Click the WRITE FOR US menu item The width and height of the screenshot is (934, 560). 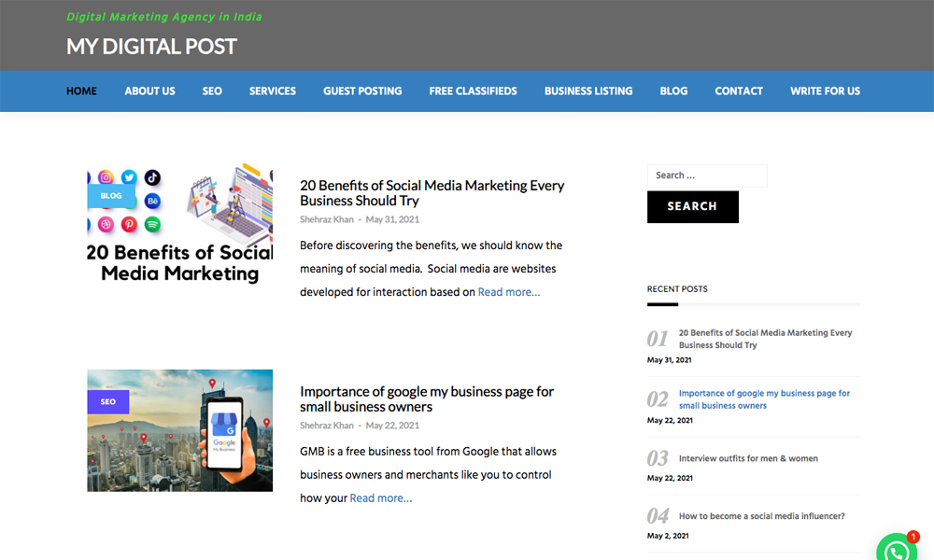point(825,91)
